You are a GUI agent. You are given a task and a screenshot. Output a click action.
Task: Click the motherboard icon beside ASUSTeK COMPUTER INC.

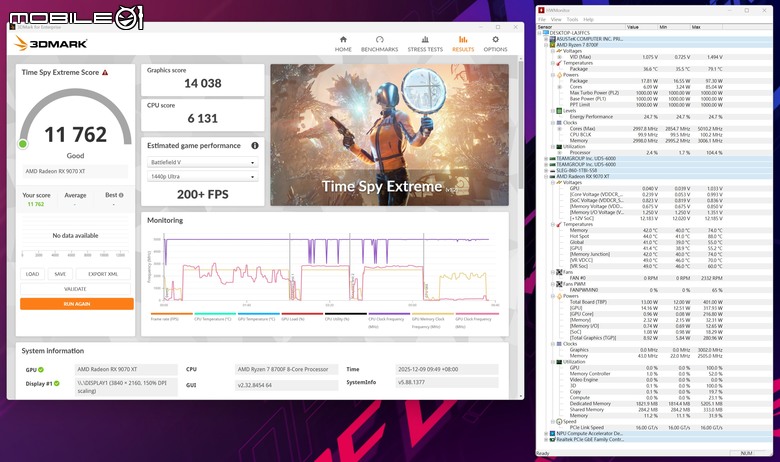point(552,39)
